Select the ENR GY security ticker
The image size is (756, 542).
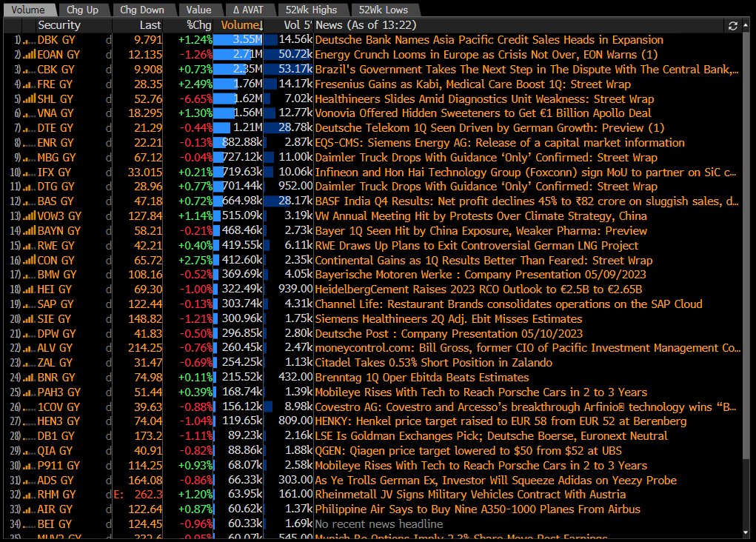56,143
